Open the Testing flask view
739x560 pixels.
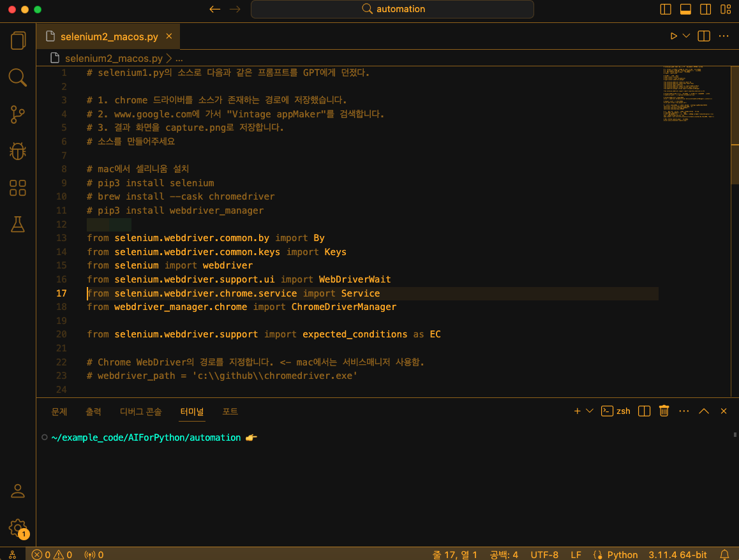(18, 225)
